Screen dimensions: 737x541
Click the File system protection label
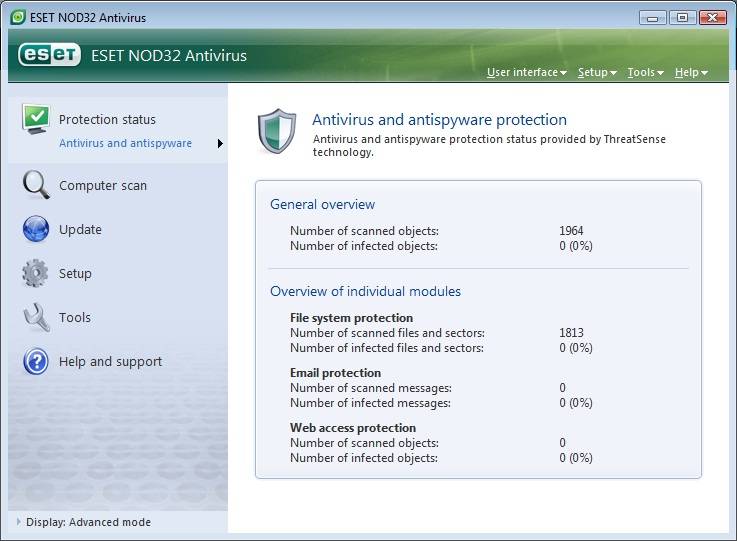[x=351, y=318]
